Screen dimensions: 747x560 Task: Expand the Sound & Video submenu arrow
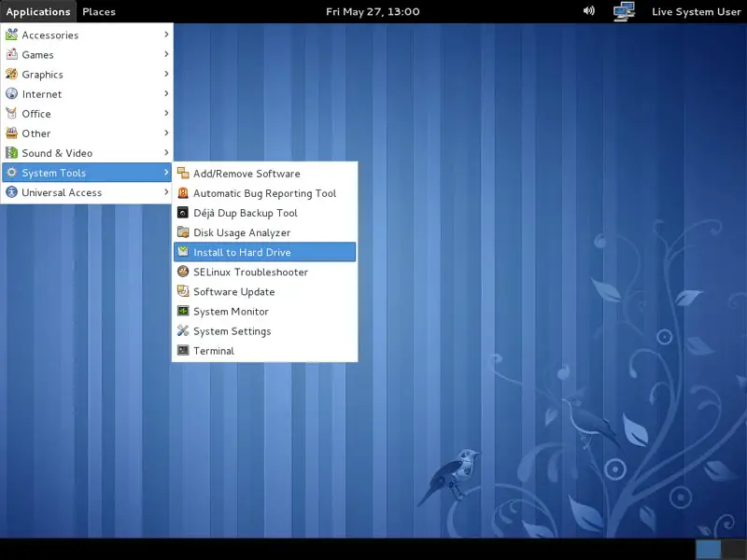click(x=166, y=152)
